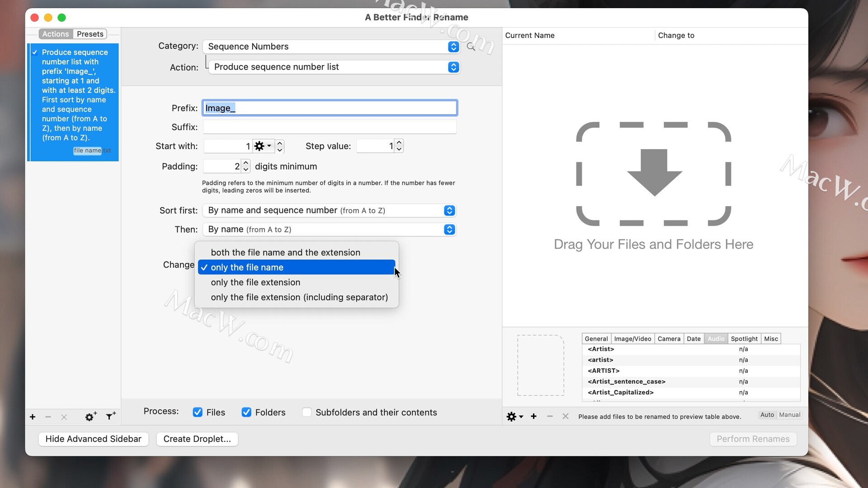Click the Start with number field
868x488 pixels.
(228, 146)
